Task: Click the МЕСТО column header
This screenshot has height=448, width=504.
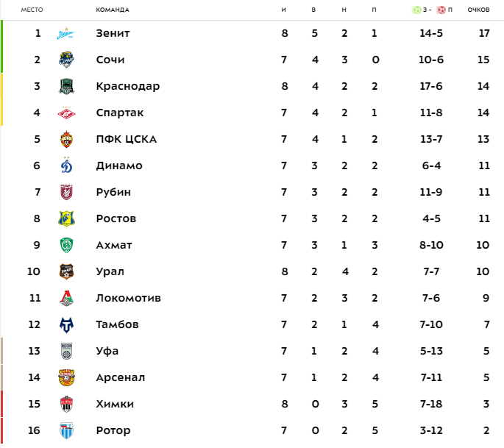Action: click(x=32, y=10)
